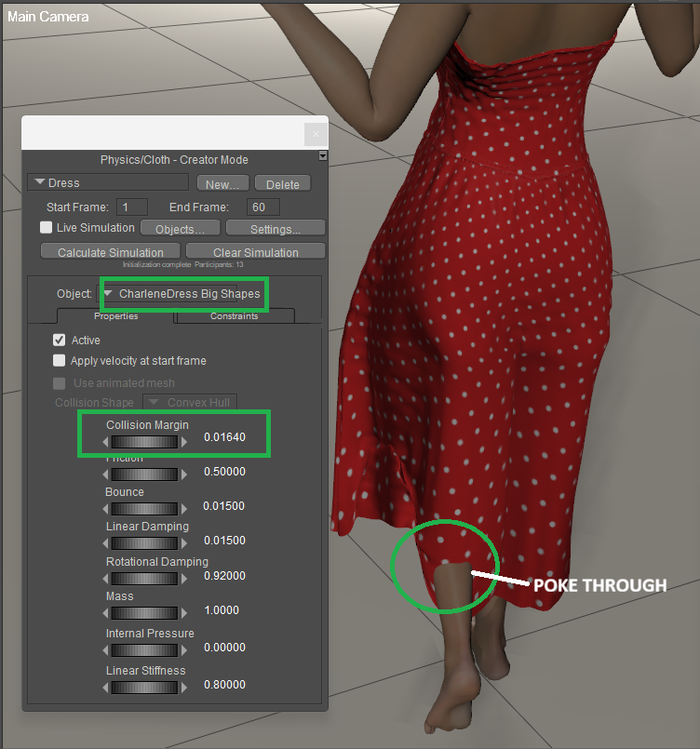Click the Mass increase arrow
Image resolution: width=700 pixels, height=749 pixels.
click(x=183, y=613)
